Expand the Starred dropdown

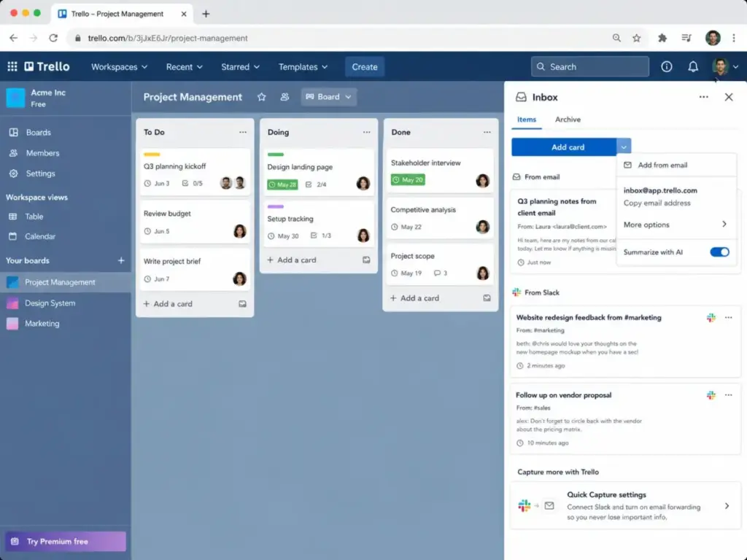click(240, 66)
